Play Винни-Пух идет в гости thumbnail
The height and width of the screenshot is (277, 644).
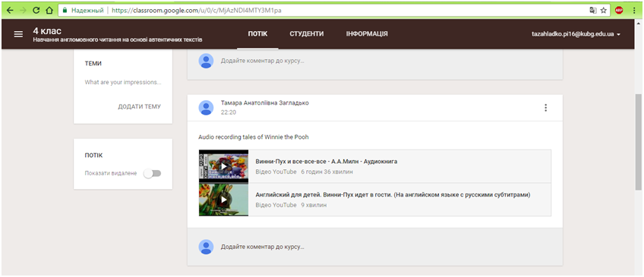[223, 200]
